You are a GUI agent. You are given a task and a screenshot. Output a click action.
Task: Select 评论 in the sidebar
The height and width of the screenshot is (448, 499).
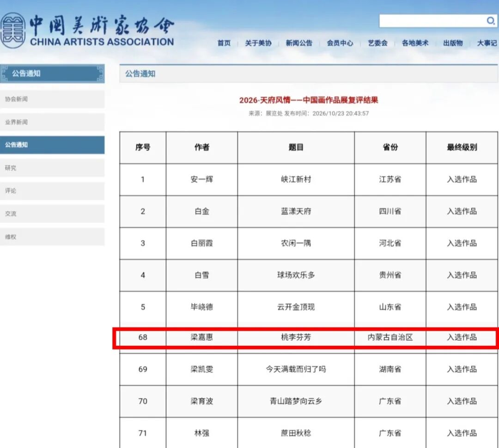pos(52,191)
